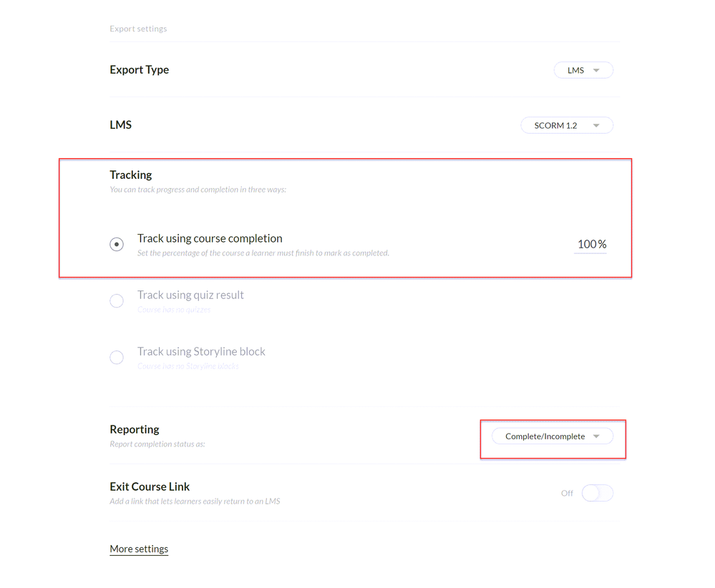Click the arrow icon in SCORM 1.2 selector
This screenshot has height=588, width=715.
tap(597, 126)
